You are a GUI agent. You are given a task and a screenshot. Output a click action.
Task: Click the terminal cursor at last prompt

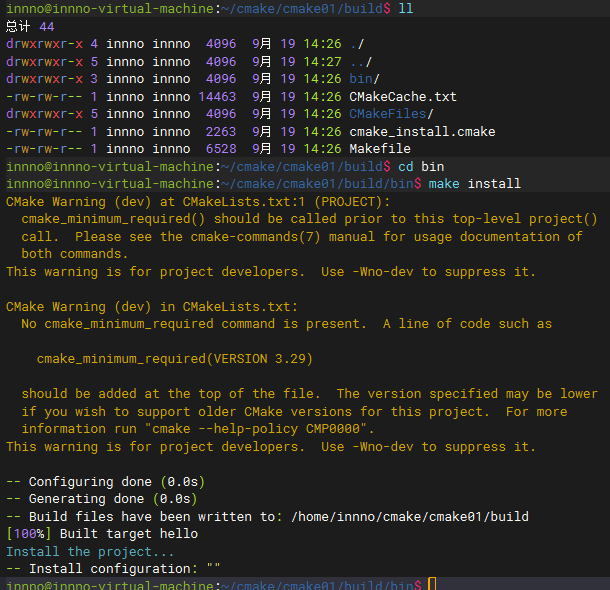click(x=432, y=584)
